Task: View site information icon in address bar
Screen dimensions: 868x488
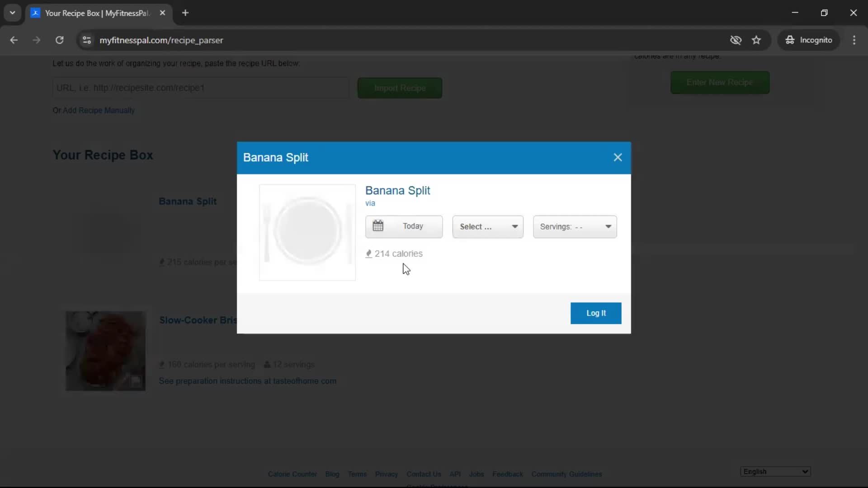Action: click(87, 40)
